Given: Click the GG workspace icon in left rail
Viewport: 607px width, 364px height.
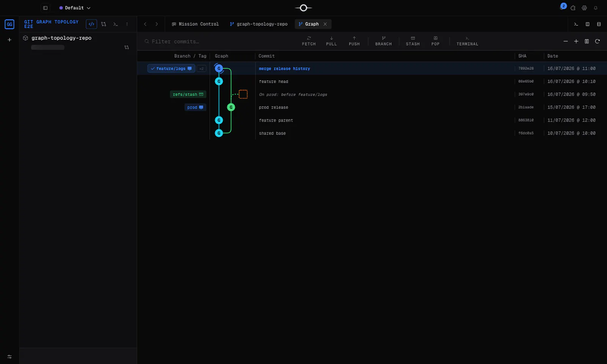Looking at the screenshot, I should click(x=9, y=24).
